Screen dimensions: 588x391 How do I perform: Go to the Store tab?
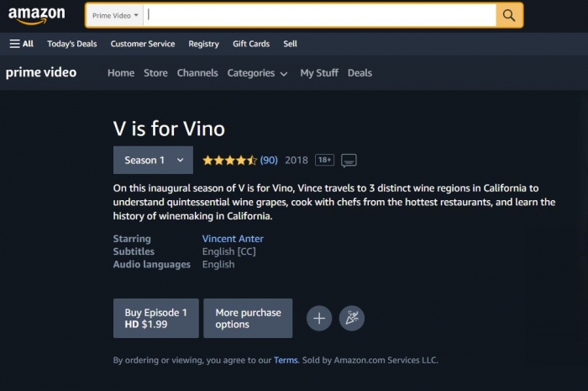[x=155, y=73]
